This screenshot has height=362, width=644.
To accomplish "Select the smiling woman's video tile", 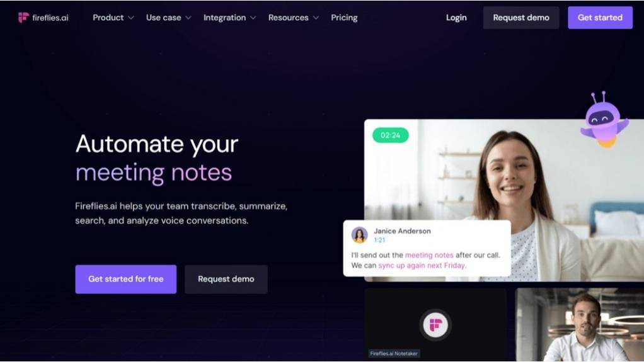I will click(504, 200).
